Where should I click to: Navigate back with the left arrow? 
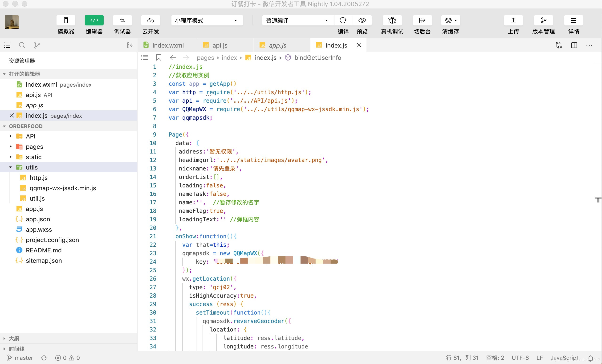173,58
